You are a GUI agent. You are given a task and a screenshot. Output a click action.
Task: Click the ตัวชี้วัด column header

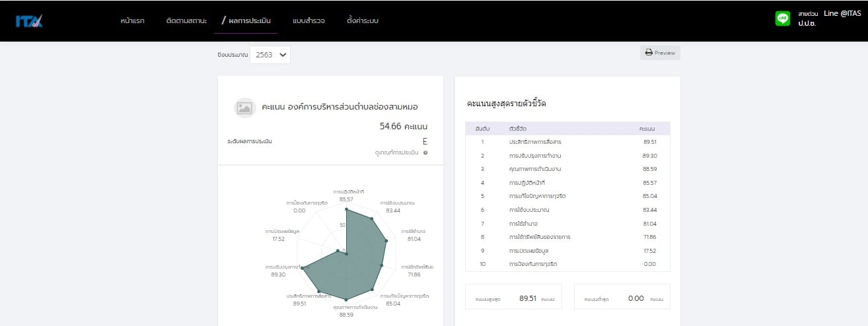tap(518, 128)
